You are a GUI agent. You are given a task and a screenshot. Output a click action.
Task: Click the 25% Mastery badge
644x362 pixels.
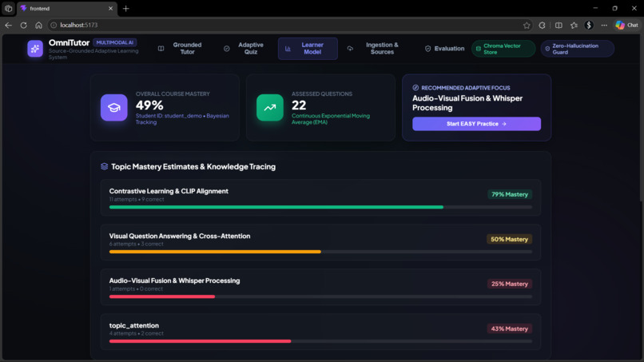[x=510, y=284]
